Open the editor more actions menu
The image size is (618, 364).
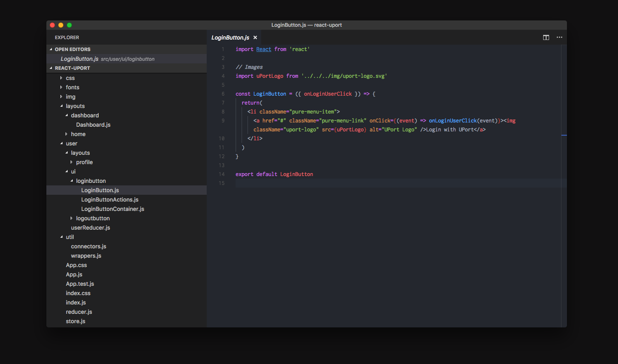[559, 37]
